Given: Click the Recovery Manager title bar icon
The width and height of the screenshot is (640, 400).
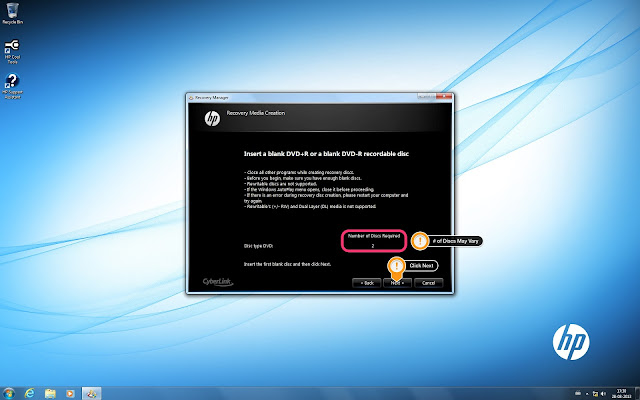Looking at the screenshot, I should click(x=191, y=98).
